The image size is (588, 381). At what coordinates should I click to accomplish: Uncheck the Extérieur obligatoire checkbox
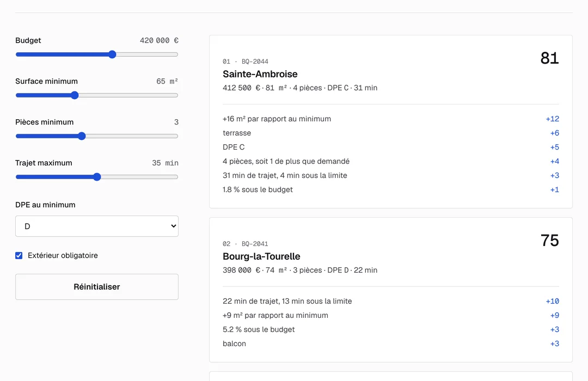click(x=19, y=255)
